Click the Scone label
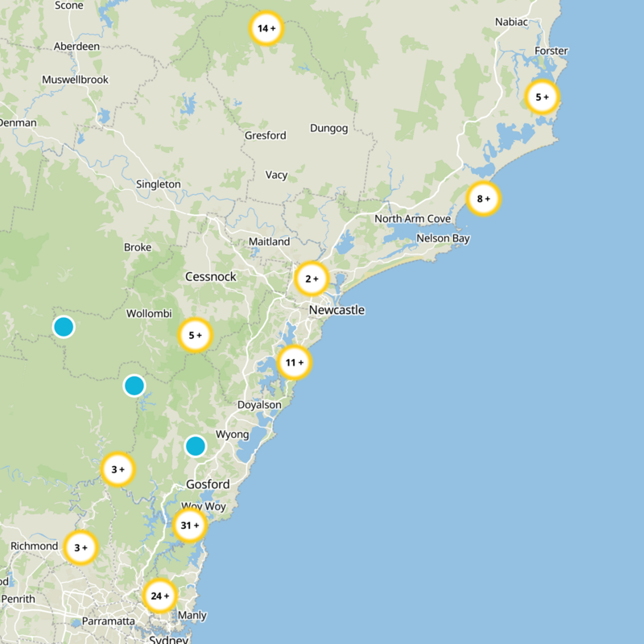This screenshot has width=644, height=644. [x=69, y=6]
